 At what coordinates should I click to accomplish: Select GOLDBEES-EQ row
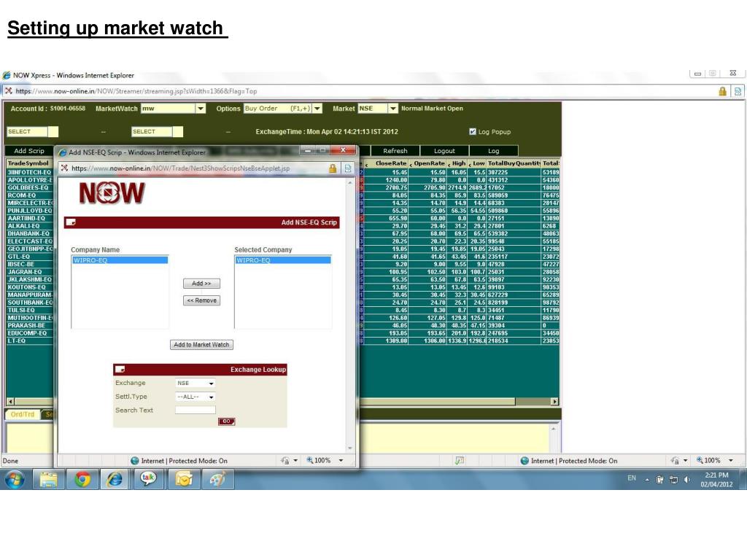29,187
